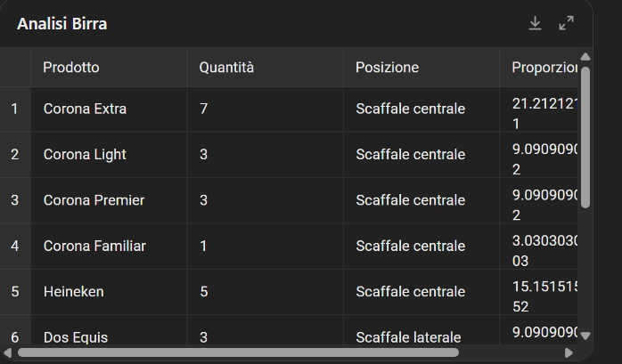Click the horizontal scrollbar thumb

[236, 352]
